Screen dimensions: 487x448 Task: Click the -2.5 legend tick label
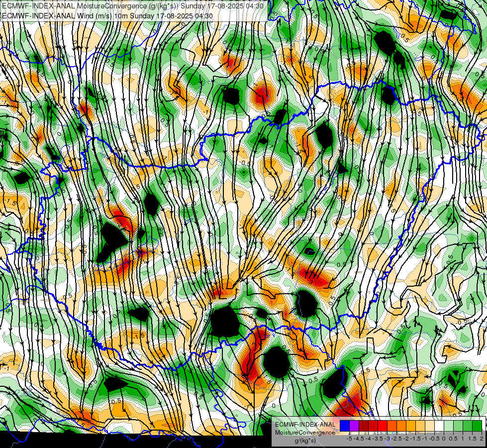396,439
